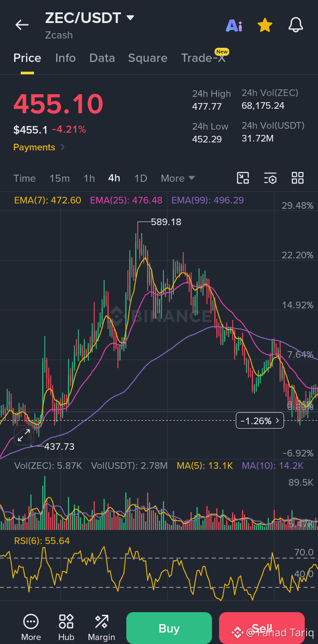Click the EMA(25): 476.48 label
Viewport: 318px width, 644px height.
point(126,200)
